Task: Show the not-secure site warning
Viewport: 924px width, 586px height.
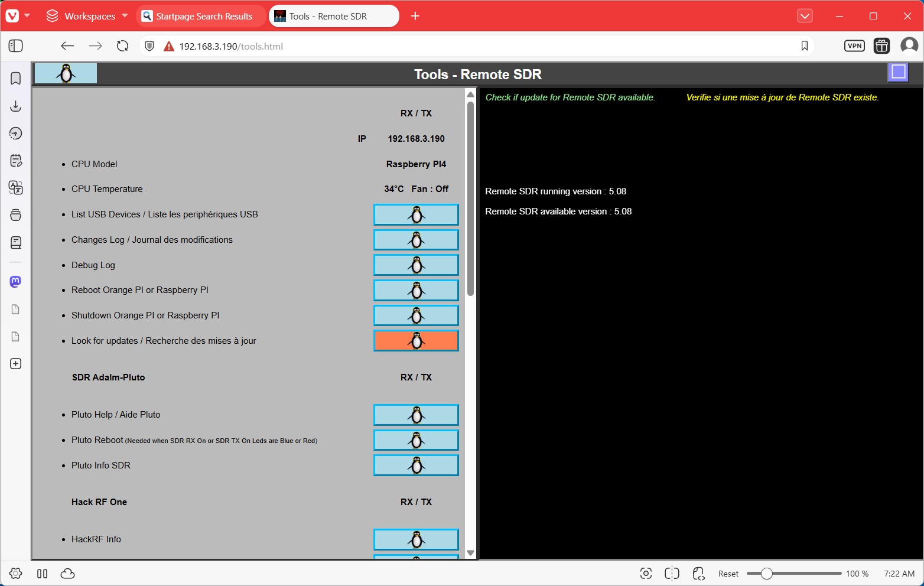Action: click(169, 46)
